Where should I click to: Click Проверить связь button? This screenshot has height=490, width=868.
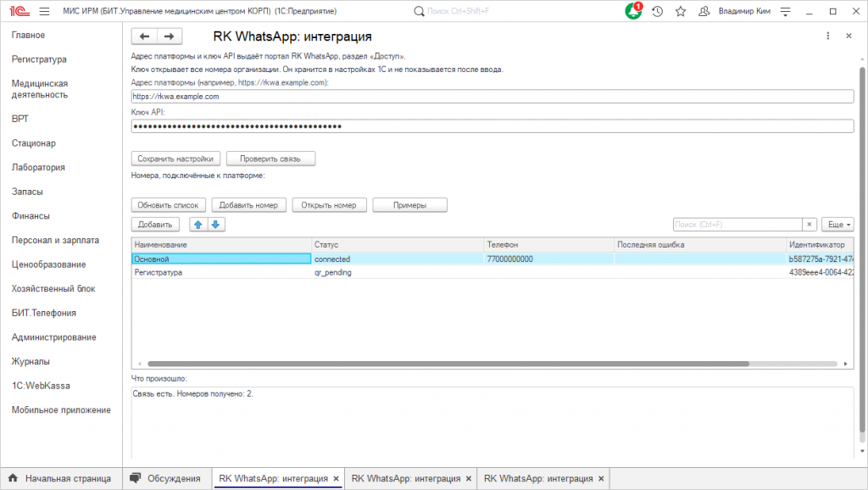pos(270,159)
